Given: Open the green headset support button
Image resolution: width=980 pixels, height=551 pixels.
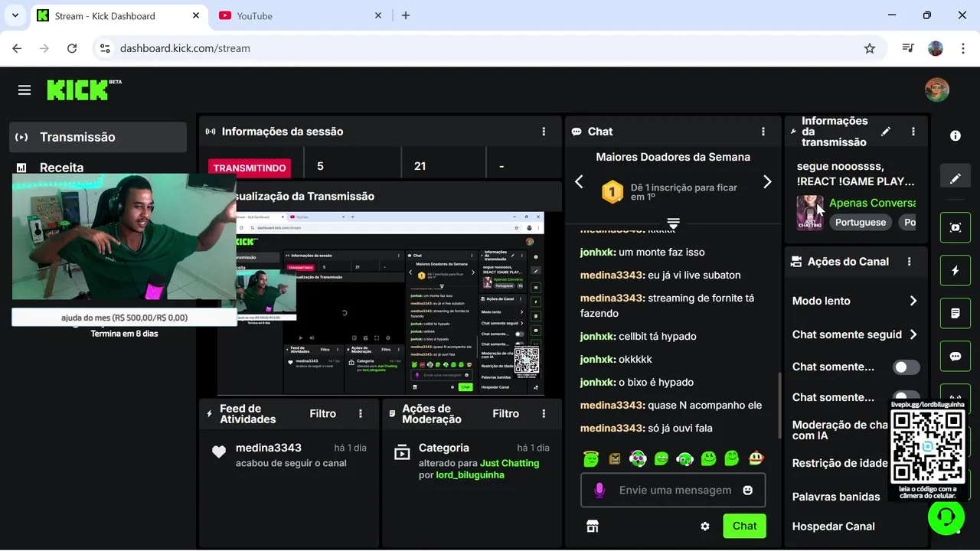Looking at the screenshot, I should (x=946, y=517).
